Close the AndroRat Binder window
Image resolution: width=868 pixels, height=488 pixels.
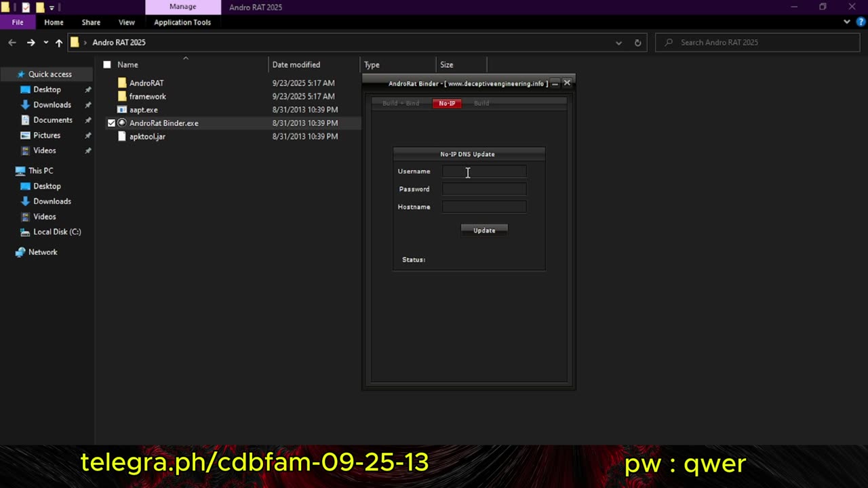[567, 83]
